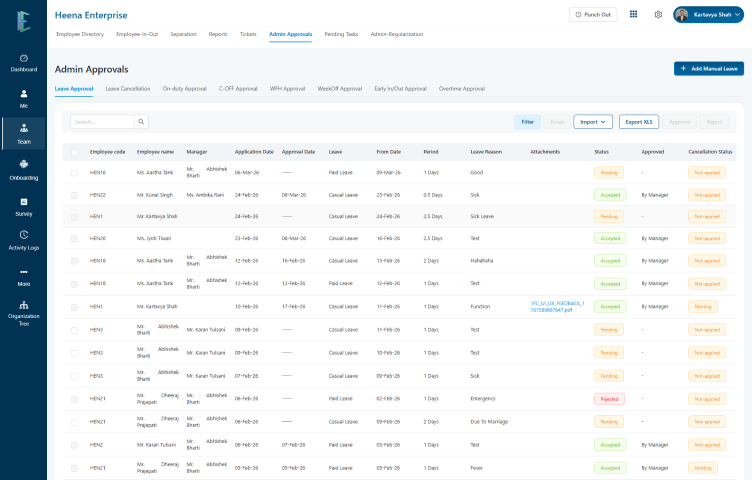
Task: Open Organization Tree sidebar icon
Action: point(23,311)
